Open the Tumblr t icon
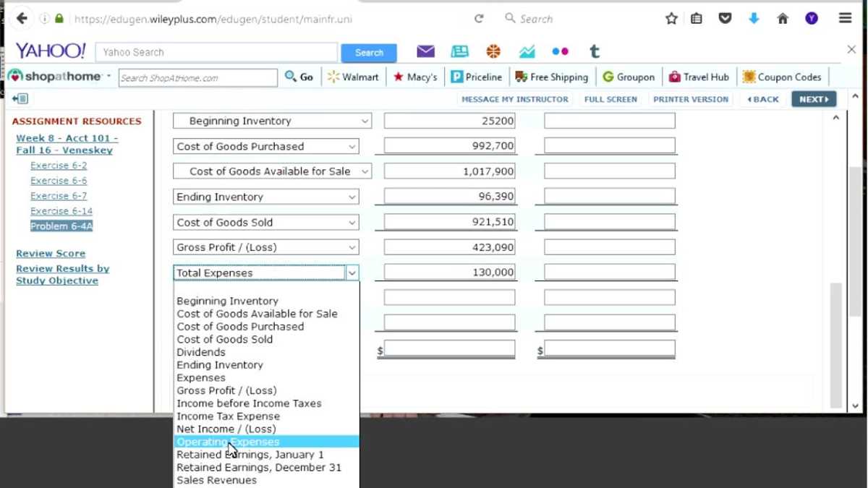 pos(595,51)
